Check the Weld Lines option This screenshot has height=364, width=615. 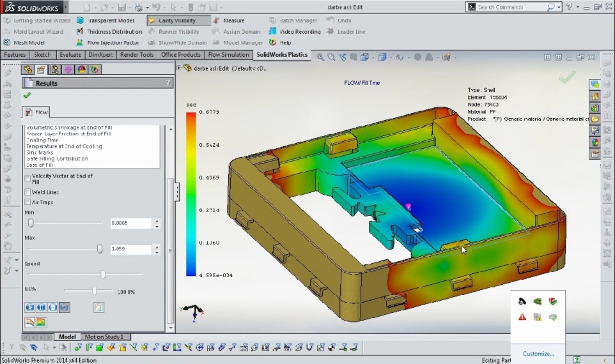pyautogui.click(x=27, y=192)
